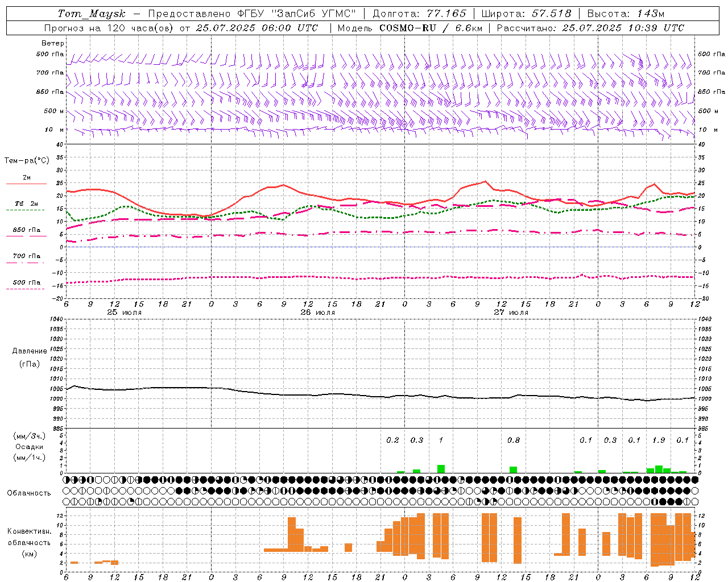The height and width of the screenshot is (582, 728).
Task: Click the 25 июля date marker
Action: point(125,313)
